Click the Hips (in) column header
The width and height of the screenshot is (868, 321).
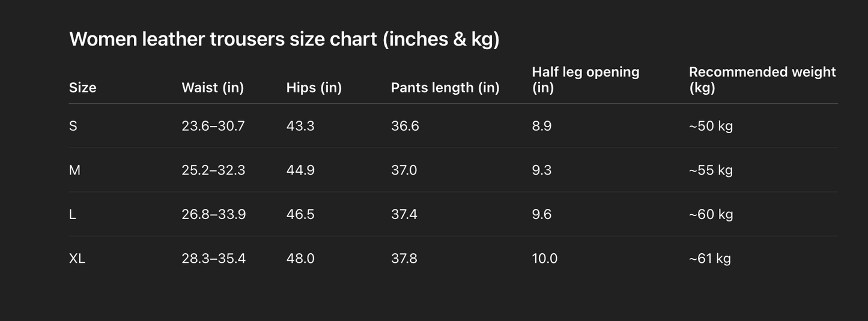click(314, 88)
